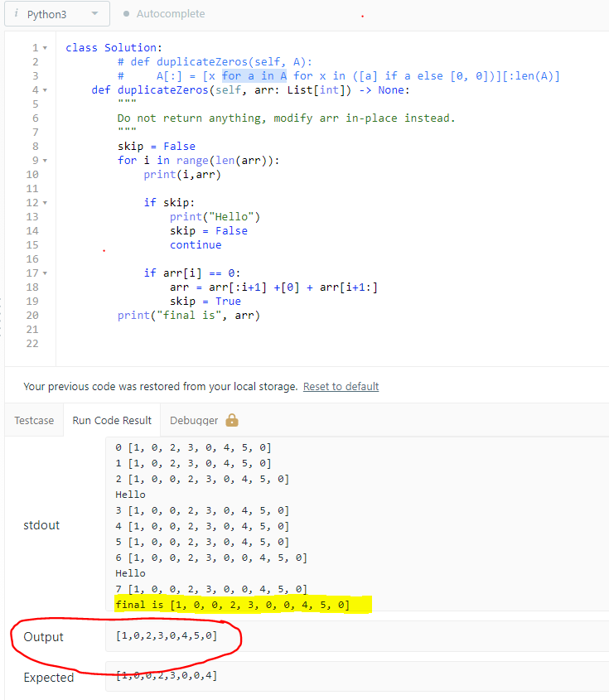Fold the 'if skip' block at line 12
This screenshot has height=700, width=609.
(x=45, y=203)
